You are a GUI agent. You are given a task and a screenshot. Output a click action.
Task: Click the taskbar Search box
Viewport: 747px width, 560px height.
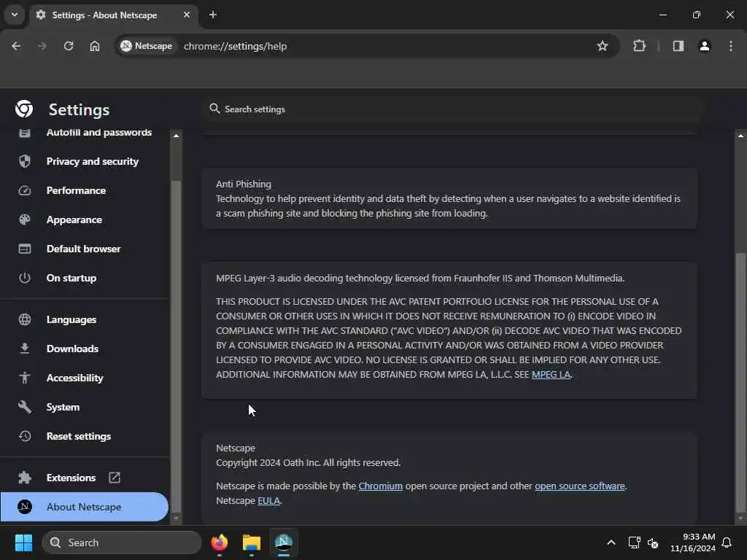tap(122, 542)
